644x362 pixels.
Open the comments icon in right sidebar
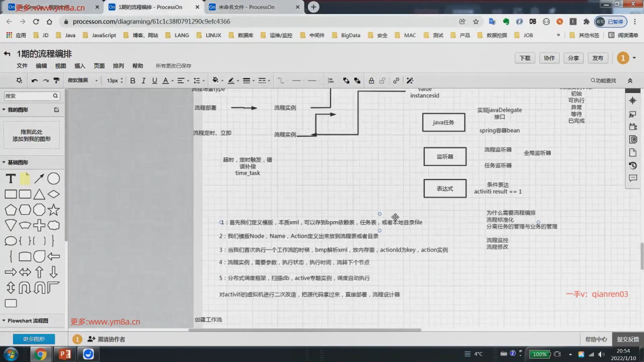633,178
